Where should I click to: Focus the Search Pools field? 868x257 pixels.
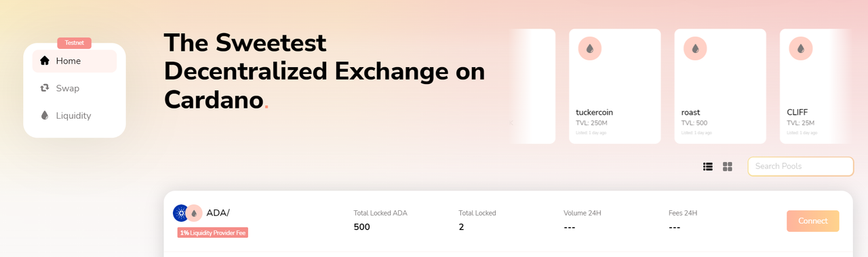[x=800, y=166]
